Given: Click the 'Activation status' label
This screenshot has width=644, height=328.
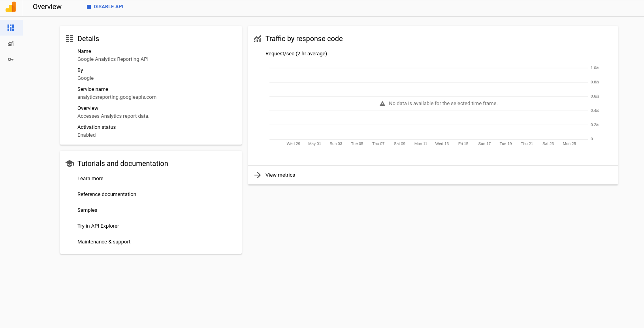Looking at the screenshot, I should pos(96,127).
